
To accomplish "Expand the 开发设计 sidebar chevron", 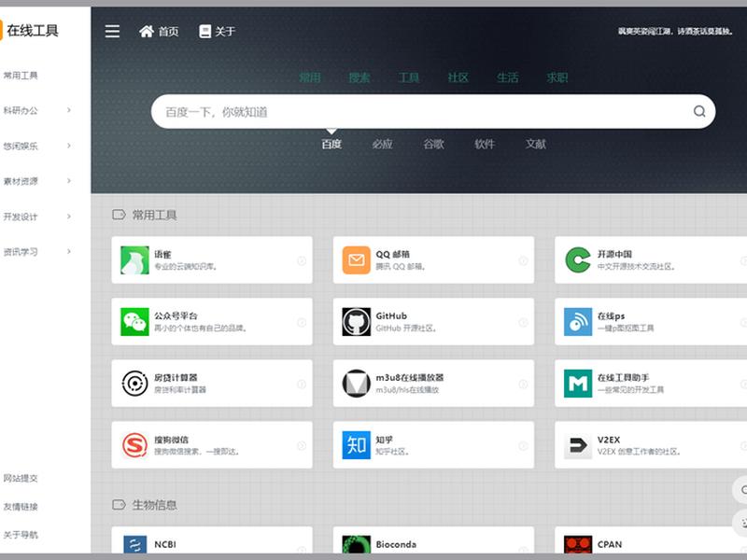I will 69,217.
